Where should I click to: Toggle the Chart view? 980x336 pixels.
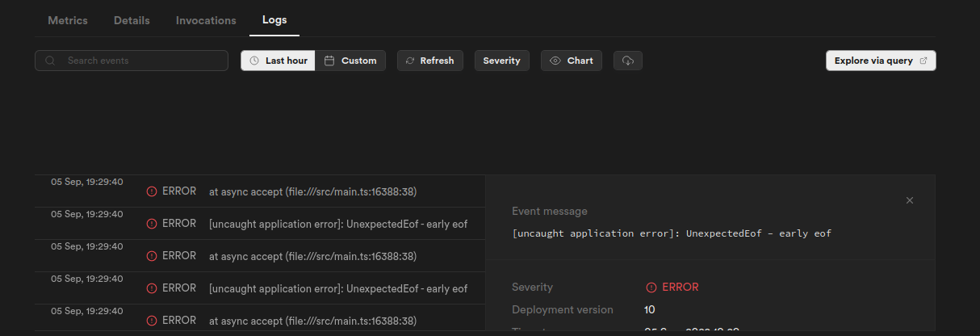pos(572,61)
